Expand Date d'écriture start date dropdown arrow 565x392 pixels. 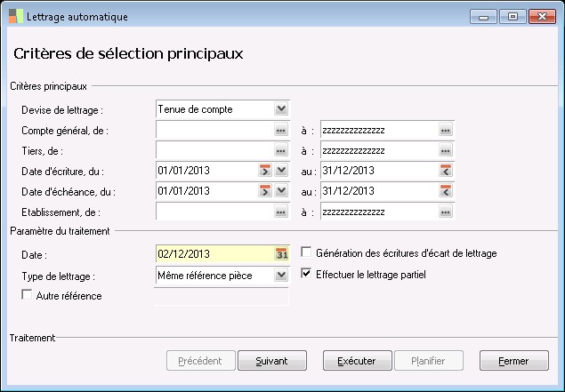pos(281,171)
